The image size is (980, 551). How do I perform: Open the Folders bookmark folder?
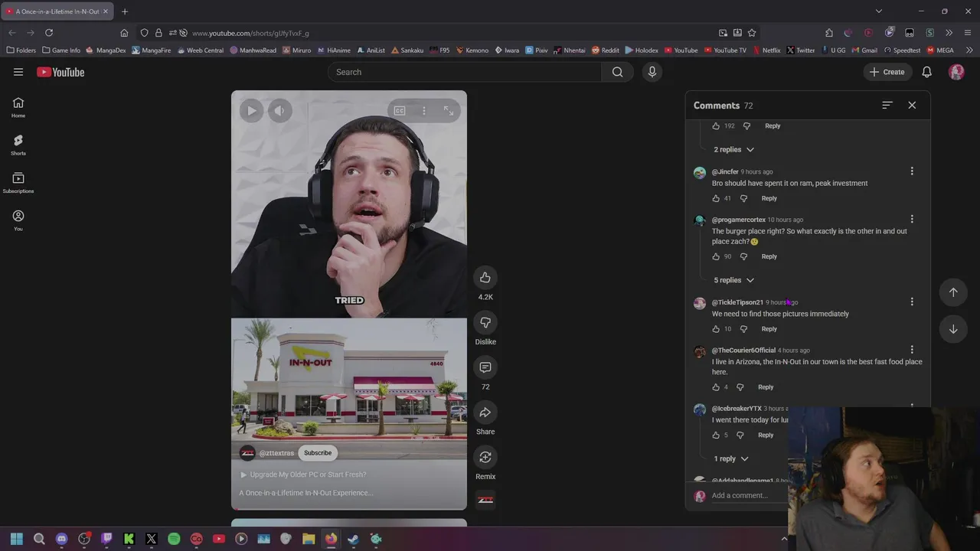pos(21,51)
